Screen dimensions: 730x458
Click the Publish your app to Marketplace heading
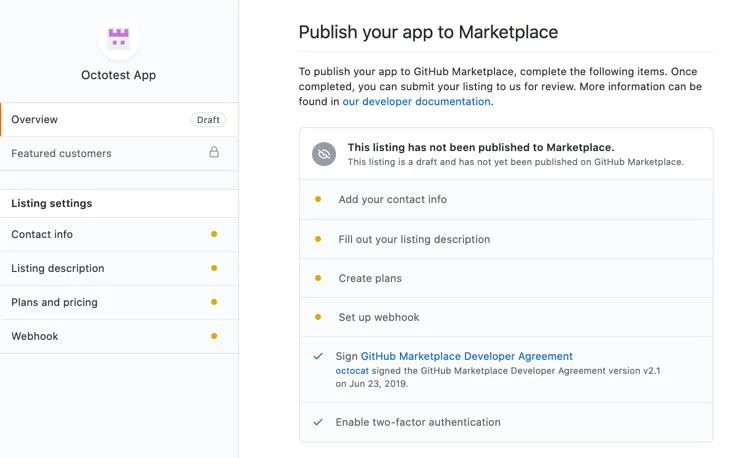pyautogui.click(x=428, y=32)
